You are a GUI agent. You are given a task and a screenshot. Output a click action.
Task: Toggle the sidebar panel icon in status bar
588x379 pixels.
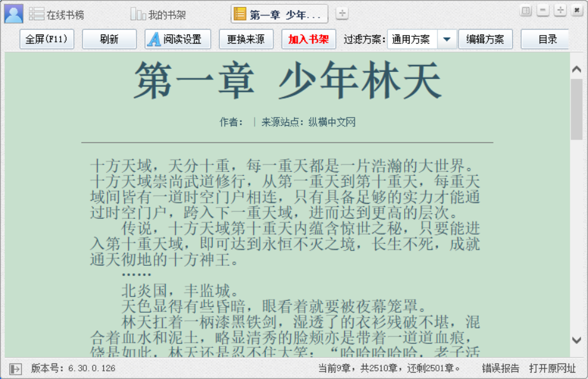pyautogui.click(x=16, y=369)
